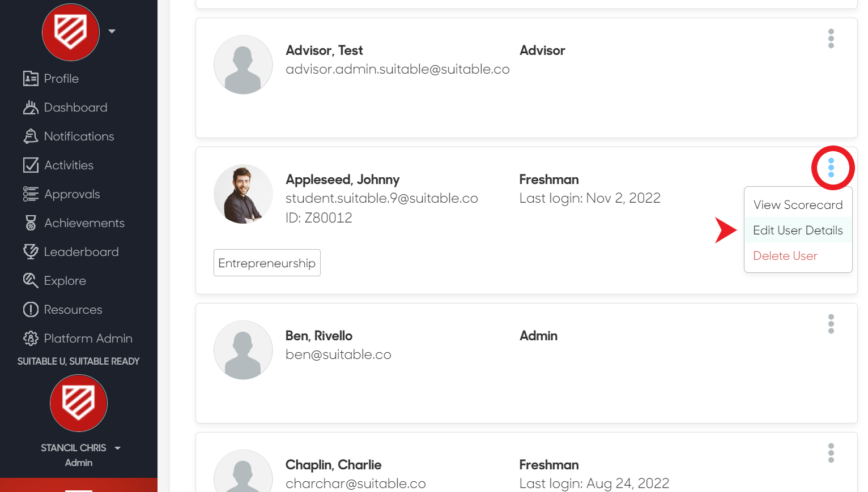Image resolution: width=868 pixels, height=492 pixels.
Task: Open the Approvals list icon
Action: tap(31, 194)
